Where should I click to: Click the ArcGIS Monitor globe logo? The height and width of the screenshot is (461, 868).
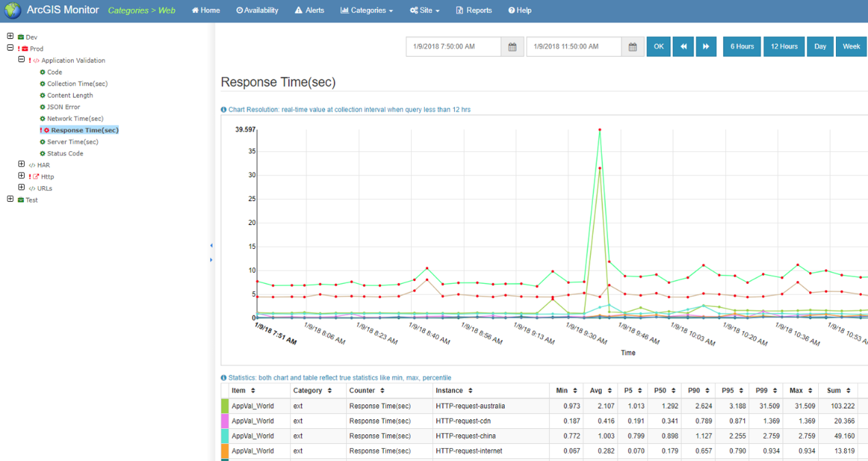(x=12, y=10)
